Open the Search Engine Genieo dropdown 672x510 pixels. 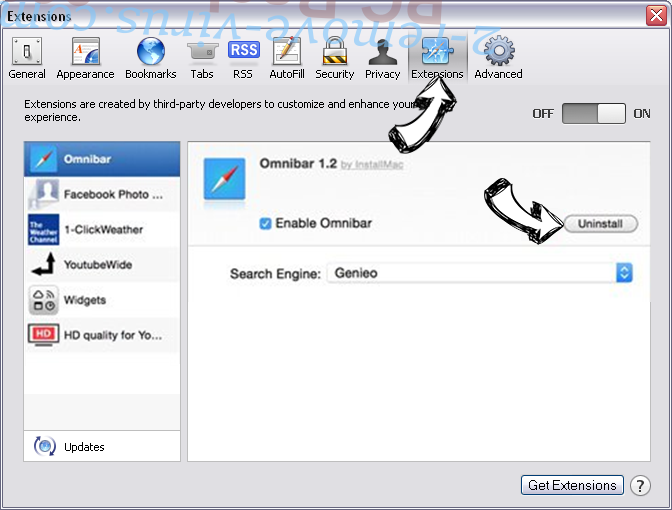(480, 273)
